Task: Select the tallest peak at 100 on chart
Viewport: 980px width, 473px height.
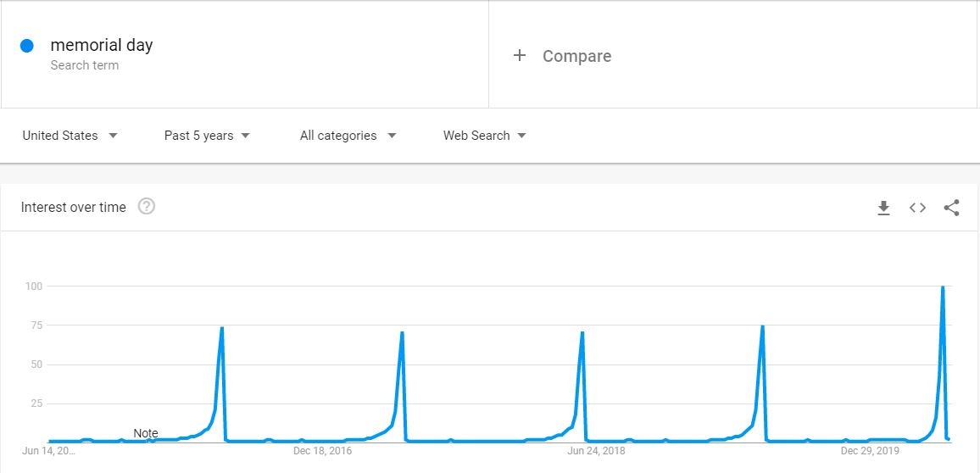Action: click(943, 287)
